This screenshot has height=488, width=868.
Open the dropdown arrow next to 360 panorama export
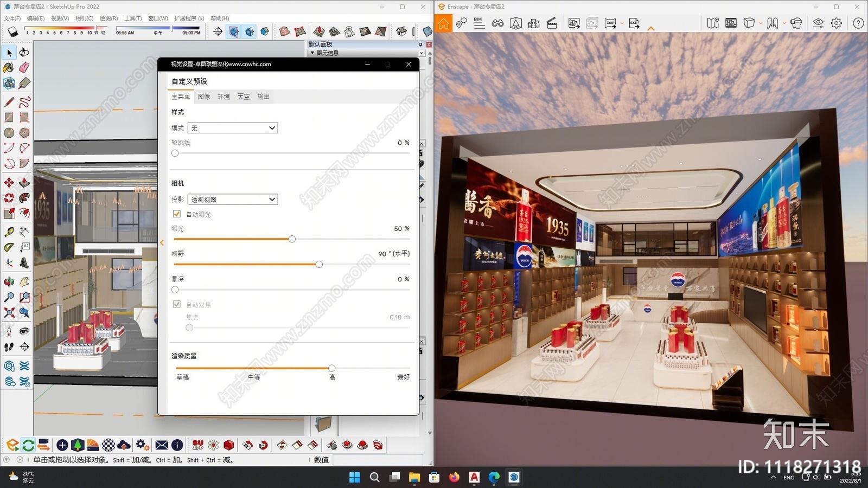pos(622,23)
